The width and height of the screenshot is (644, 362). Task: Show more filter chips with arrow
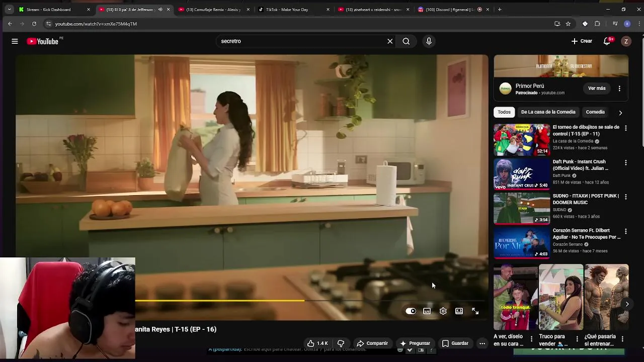click(x=620, y=113)
